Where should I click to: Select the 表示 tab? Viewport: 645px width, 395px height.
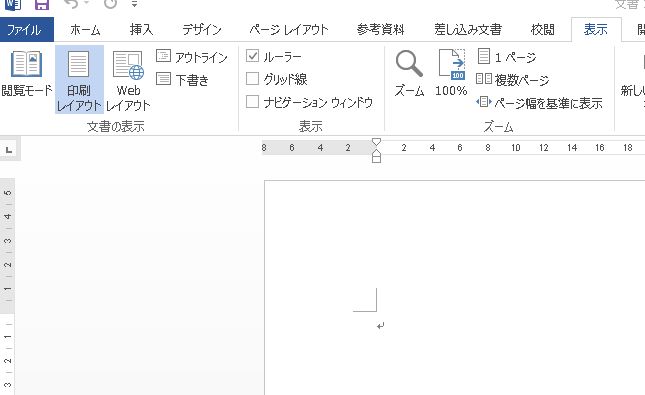coord(596,30)
